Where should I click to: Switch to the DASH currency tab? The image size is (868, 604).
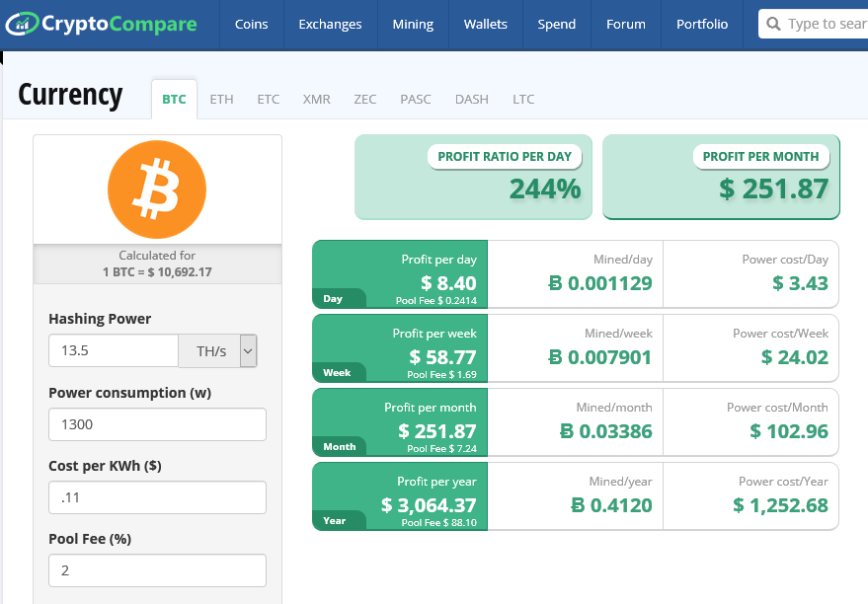(x=471, y=99)
